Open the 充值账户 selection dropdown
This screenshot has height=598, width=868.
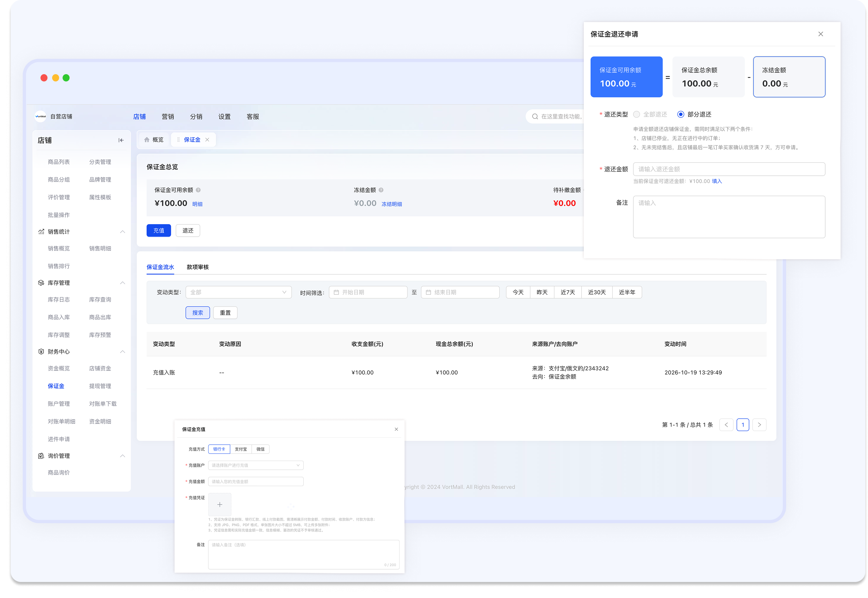pyautogui.click(x=256, y=465)
